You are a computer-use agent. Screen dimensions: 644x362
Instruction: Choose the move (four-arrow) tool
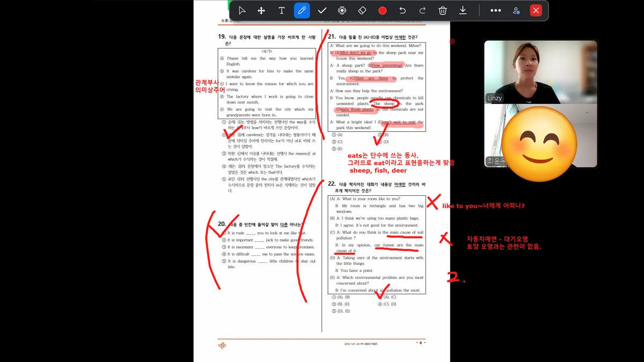point(261,11)
